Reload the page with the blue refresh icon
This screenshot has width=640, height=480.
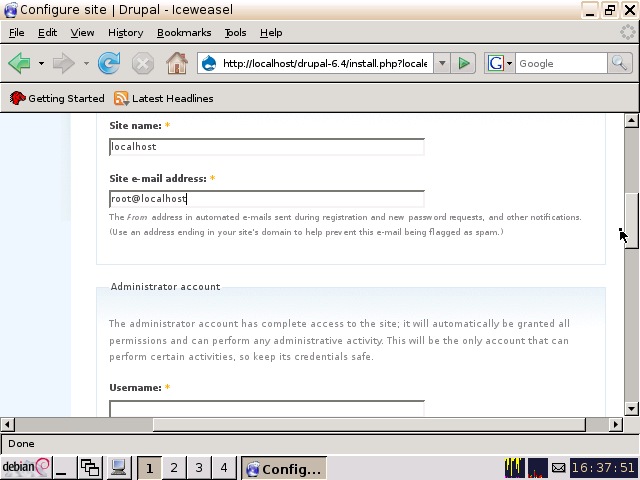(x=109, y=63)
